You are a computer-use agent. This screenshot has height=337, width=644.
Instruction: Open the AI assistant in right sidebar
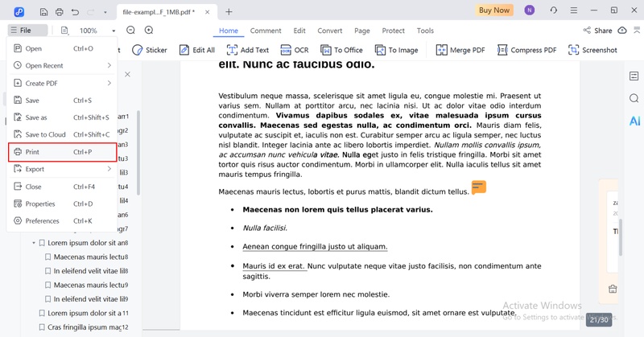pyautogui.click(x=634, y=121)
